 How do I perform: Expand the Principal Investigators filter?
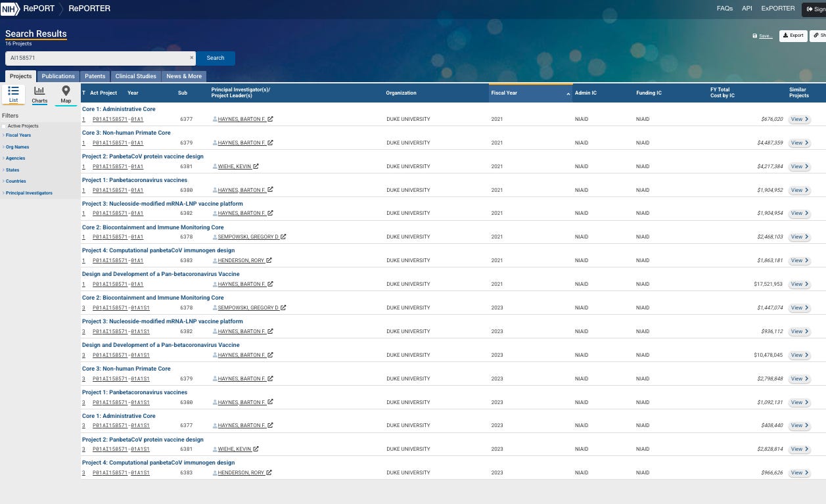pos(28,193)
